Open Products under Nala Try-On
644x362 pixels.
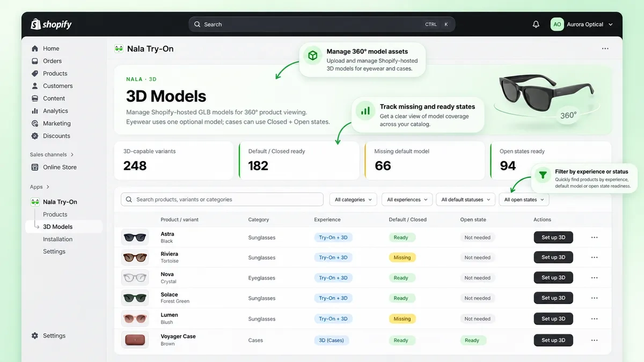click(55, 215)
